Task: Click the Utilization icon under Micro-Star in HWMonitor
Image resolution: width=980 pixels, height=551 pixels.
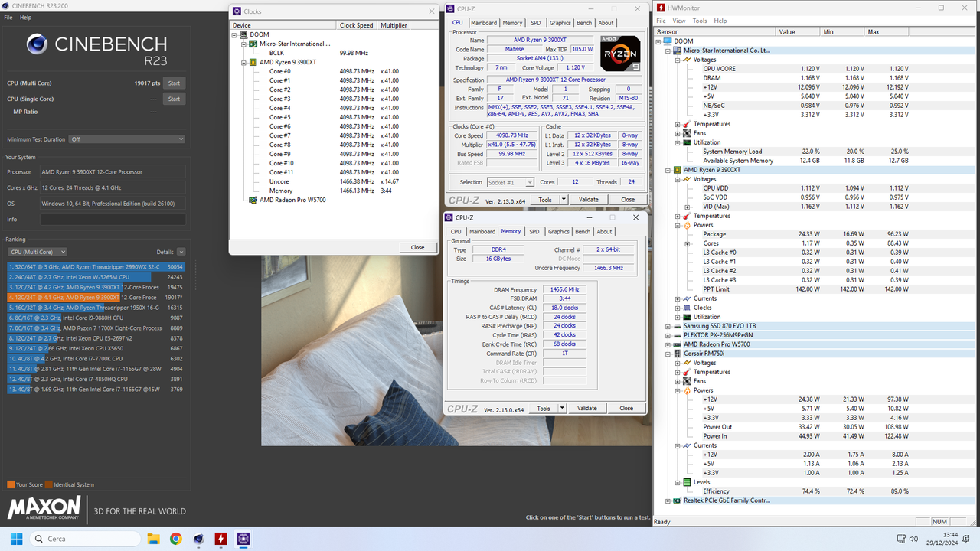Action: [x=687, y=142]
